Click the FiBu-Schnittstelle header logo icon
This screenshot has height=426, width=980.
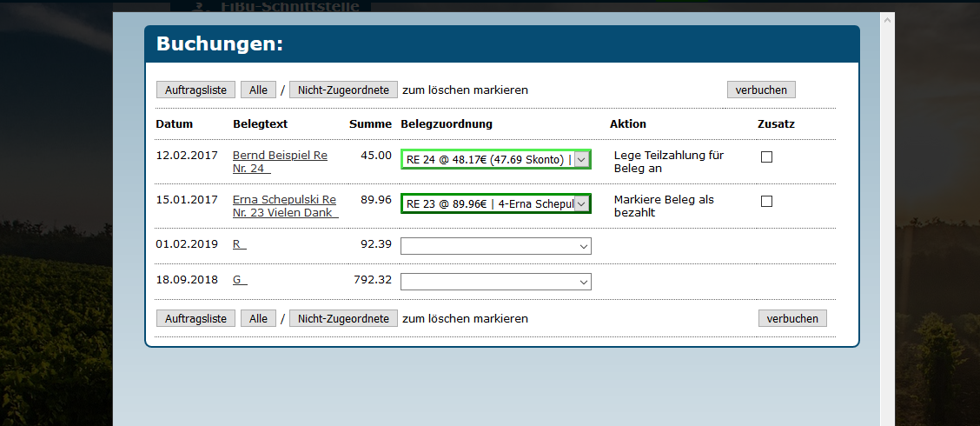tap(199, 5)
